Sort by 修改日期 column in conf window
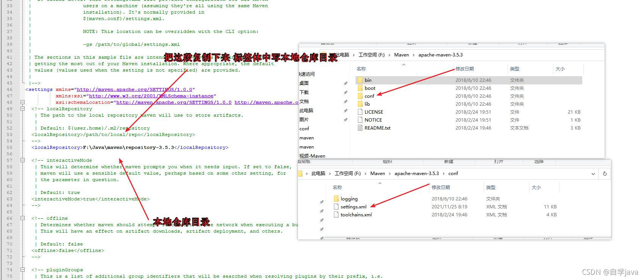644x280 pixels. (441, 188)
